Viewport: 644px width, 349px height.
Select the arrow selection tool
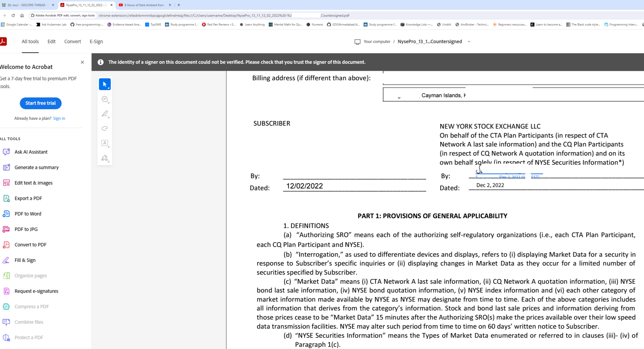click(105, 84)
